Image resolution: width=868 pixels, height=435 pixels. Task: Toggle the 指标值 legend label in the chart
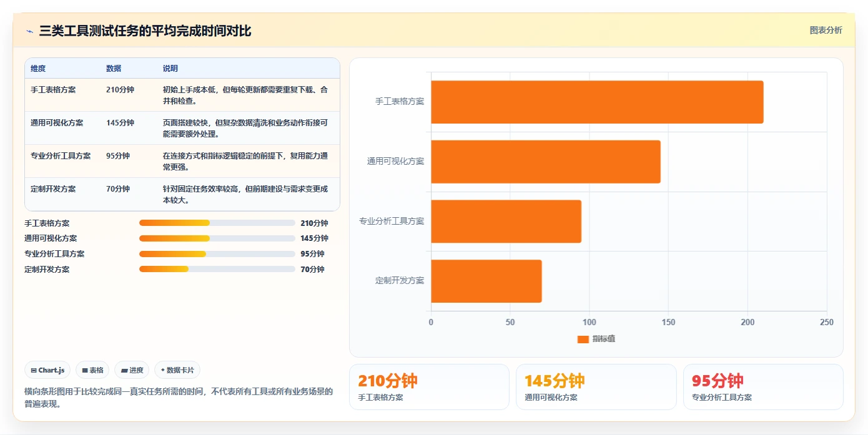604,339
